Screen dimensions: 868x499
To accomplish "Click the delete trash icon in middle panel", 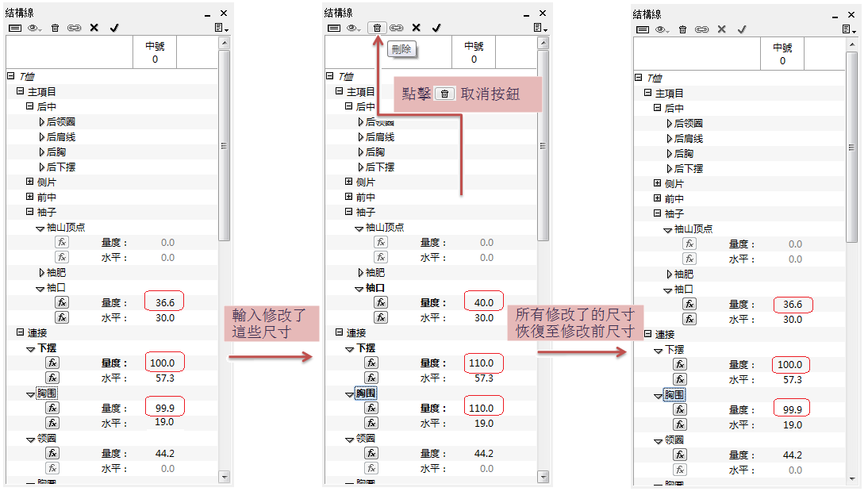I will [377, 28].
